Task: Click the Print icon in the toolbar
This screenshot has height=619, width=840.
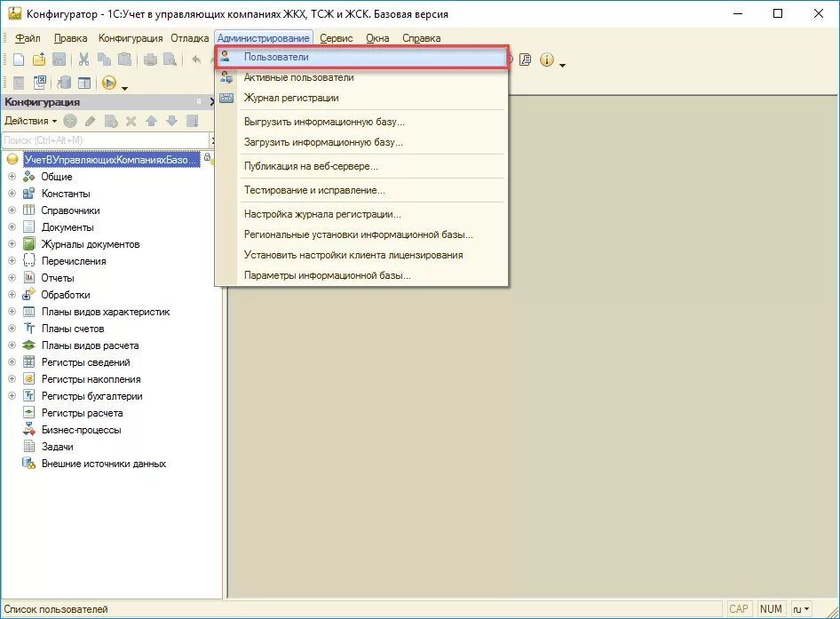Action: click(150, 60)
